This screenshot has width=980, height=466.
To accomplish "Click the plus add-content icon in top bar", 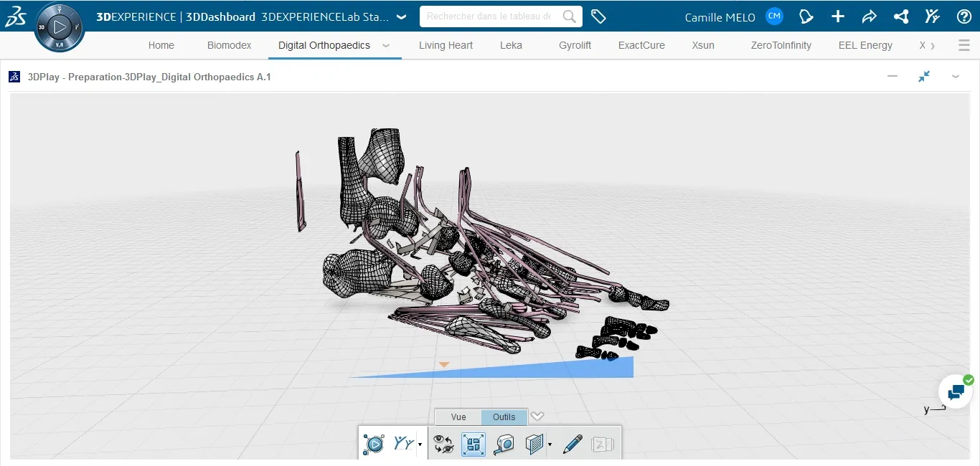I will [x=837, y=16].
